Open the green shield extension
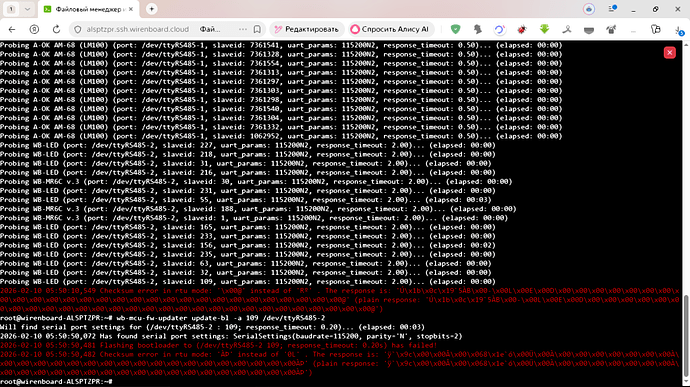This screenshot has height=387, width=690. 455,29
